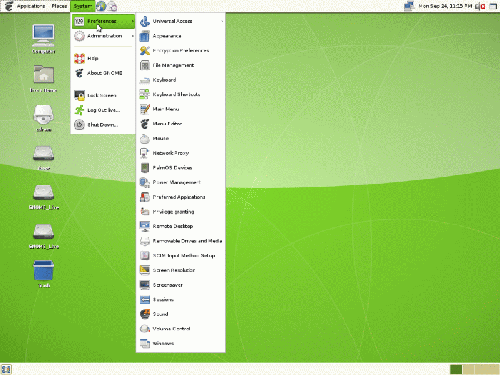Open the Trash icon on the desktop

pyautogui.click(x=44, y=270)
